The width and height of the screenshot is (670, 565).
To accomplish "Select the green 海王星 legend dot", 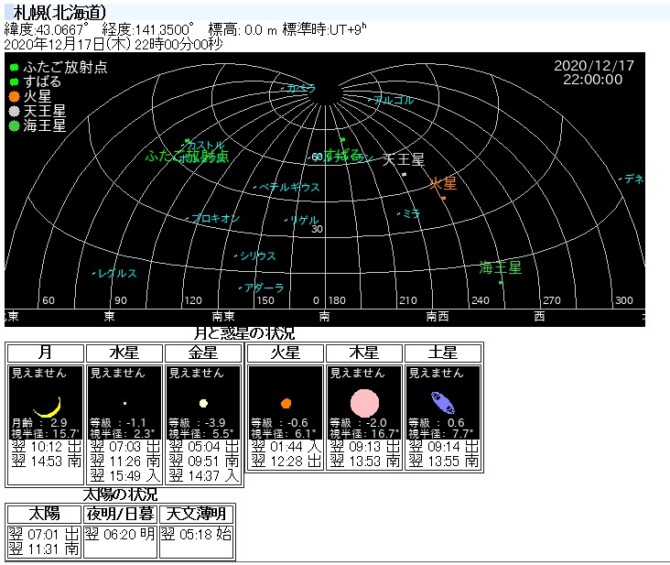I will (13, 127).
